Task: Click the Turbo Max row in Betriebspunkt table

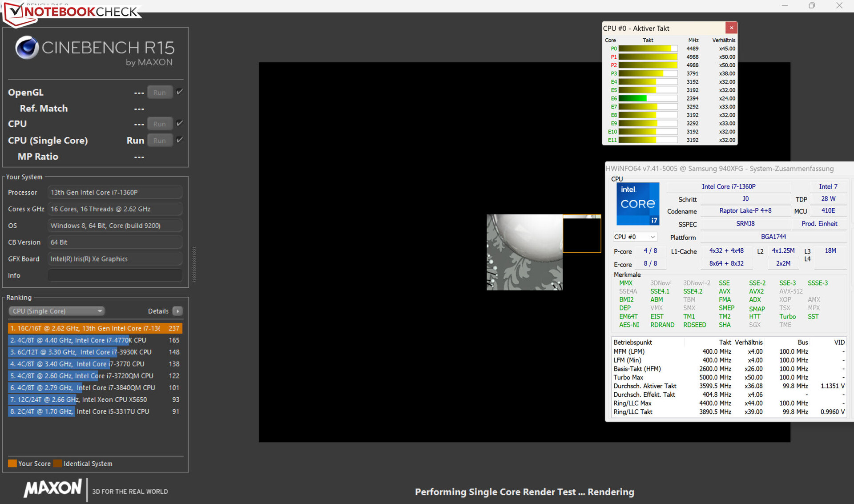Action: tap(729, 377)
